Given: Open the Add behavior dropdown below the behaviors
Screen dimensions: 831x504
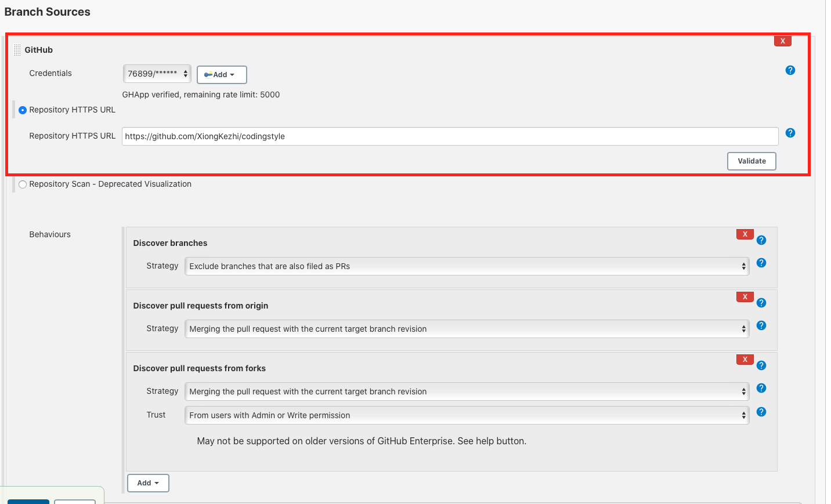Looking at the screenshot, I should pyautogui.click(x=148, y=483).
